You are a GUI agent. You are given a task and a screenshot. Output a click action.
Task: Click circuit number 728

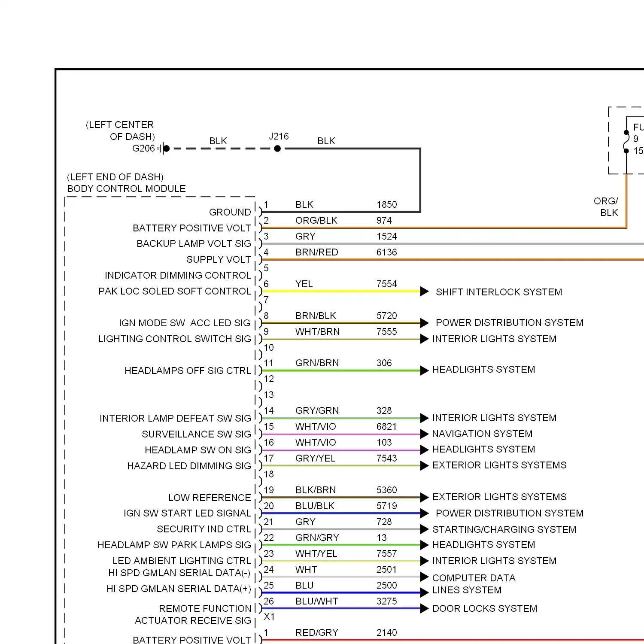pos(384,522)
